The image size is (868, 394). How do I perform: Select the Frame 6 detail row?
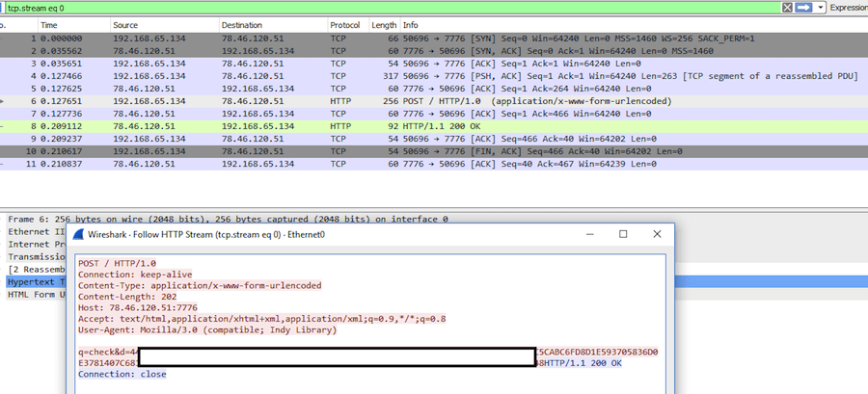pyautogui.click(x=434, y=220)
